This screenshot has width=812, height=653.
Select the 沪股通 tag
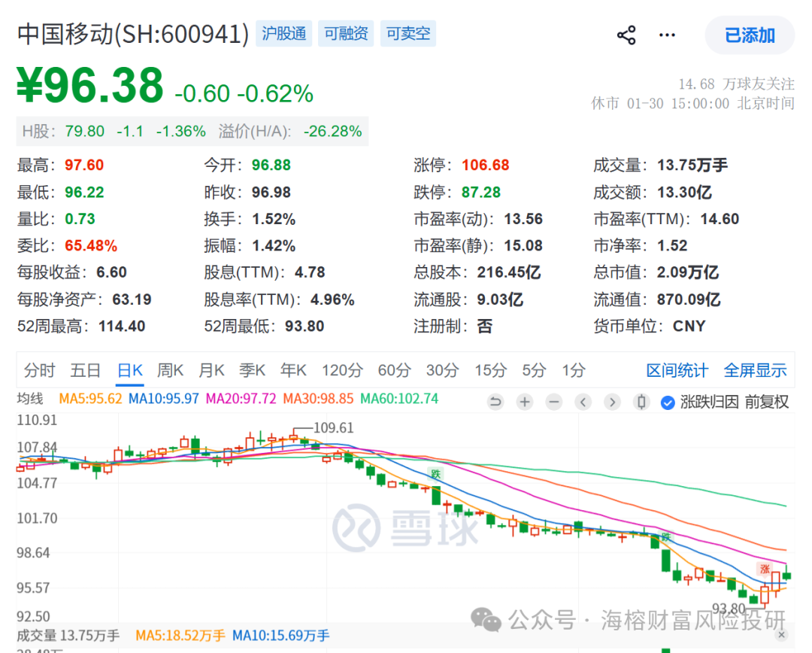[x=283, y=34]
